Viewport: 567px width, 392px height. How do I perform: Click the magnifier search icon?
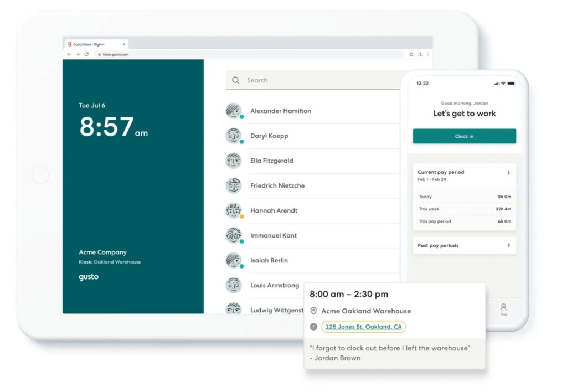click(236, 80)
